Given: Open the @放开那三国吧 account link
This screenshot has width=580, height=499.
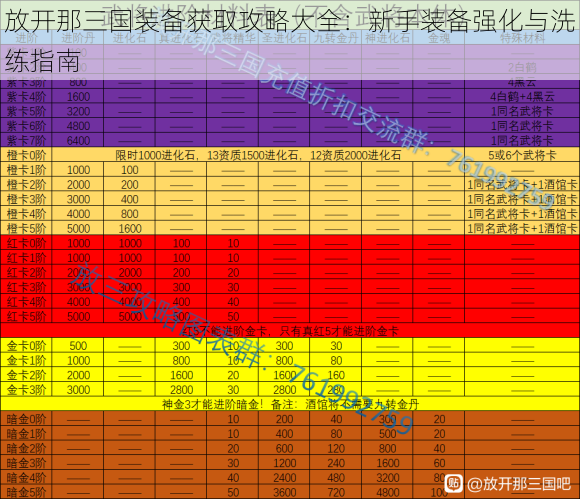Looking at the screenshot, I should pyautogui.click(x=519, y=484).
